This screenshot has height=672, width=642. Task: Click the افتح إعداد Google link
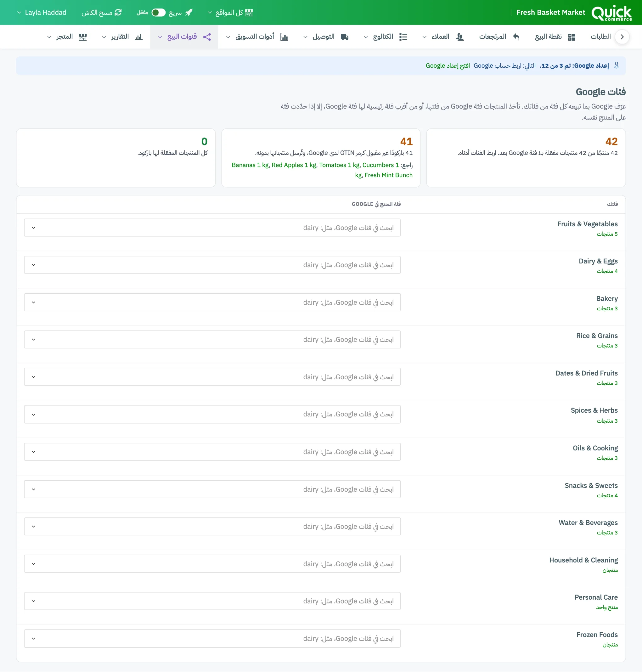[x=448, y=65]
